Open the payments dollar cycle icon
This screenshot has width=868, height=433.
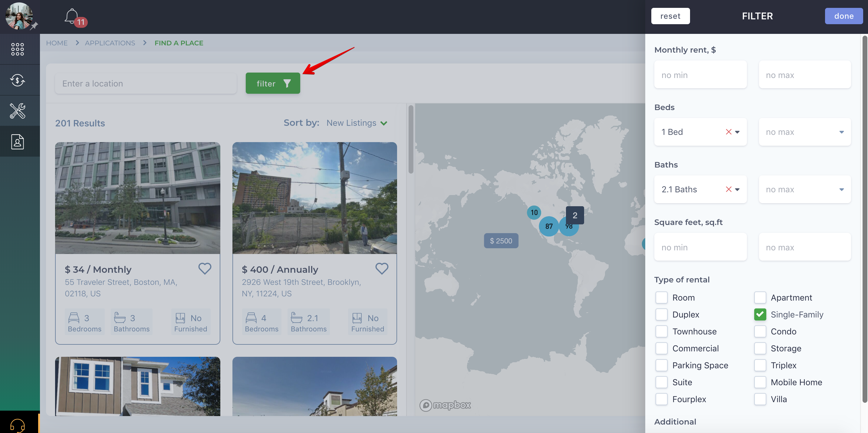[x=18, y=80]
